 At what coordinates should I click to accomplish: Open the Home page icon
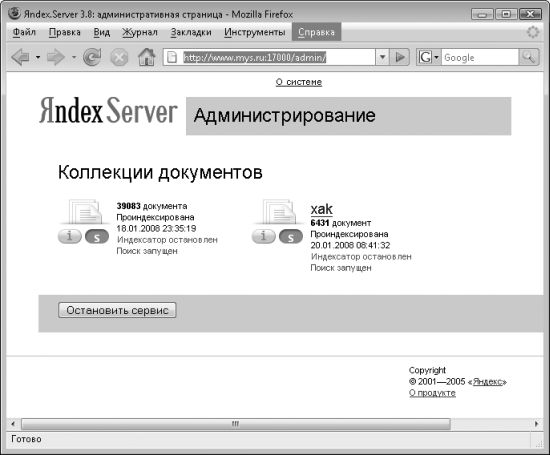[x=147, y=56]
